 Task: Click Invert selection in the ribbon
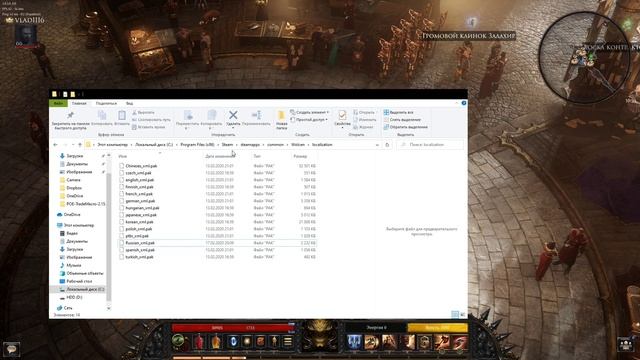pyautogui.click(x=405, y=127)
